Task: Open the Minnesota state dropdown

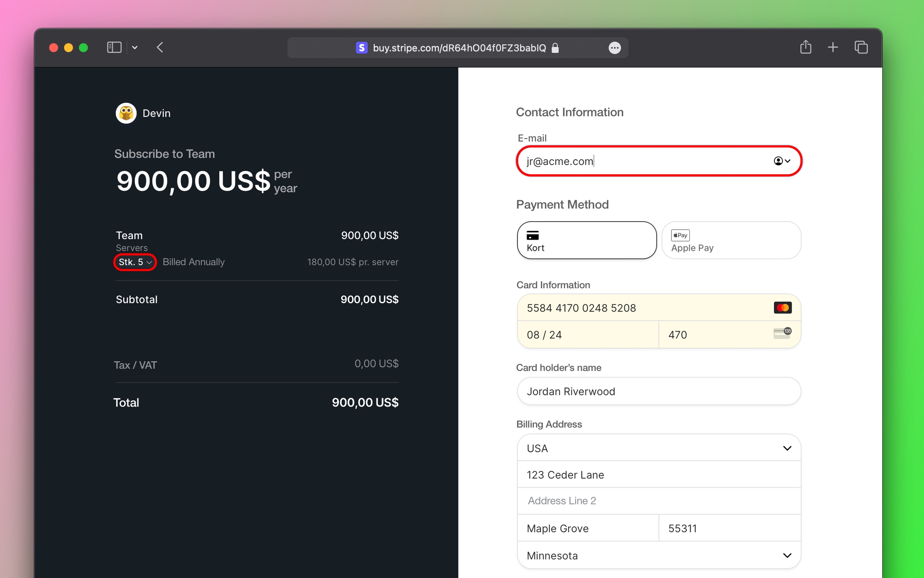Action: pyautogui.click(x=659, y=556)
